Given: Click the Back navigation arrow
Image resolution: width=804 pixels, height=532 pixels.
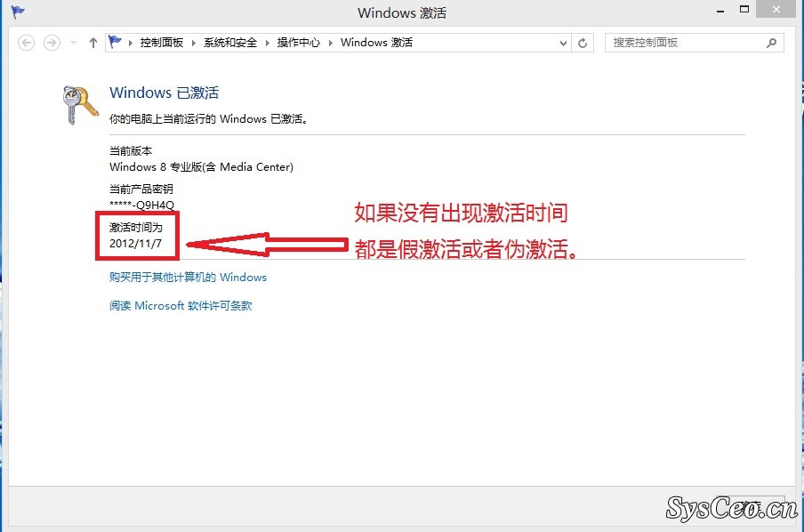Looking at the screenshot, I should tap(26, 43).
